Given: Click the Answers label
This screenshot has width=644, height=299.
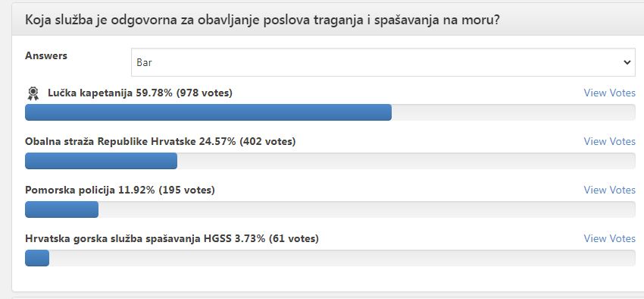Looking at the screenshot, I should click(46, 56).
